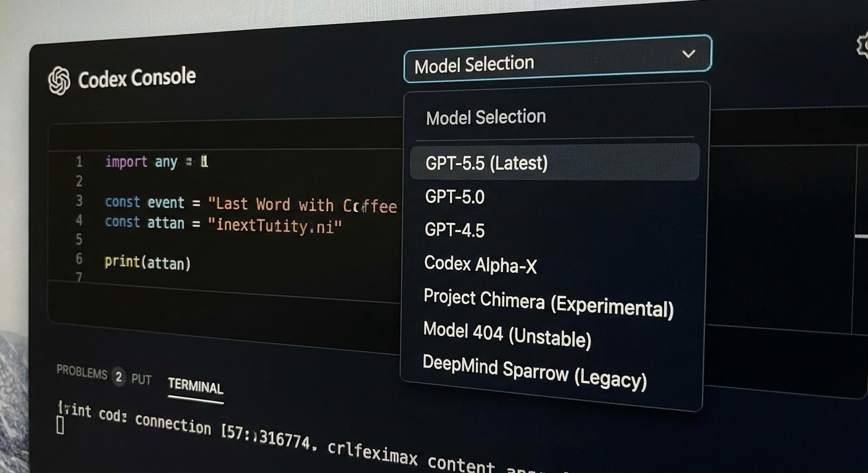This screenshot has width=868, height=473.
Task: Choose Project Chimera (Experimental)
Action: pos(549,302)
